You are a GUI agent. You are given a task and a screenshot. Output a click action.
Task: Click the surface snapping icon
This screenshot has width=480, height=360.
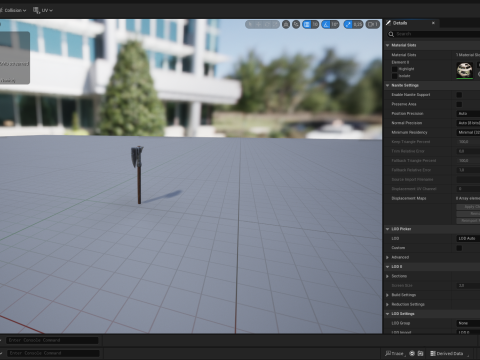click(x=296, y=24)
